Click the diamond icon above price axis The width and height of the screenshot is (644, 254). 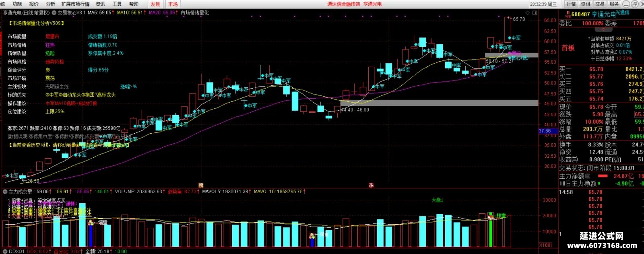tap(528, 13)
